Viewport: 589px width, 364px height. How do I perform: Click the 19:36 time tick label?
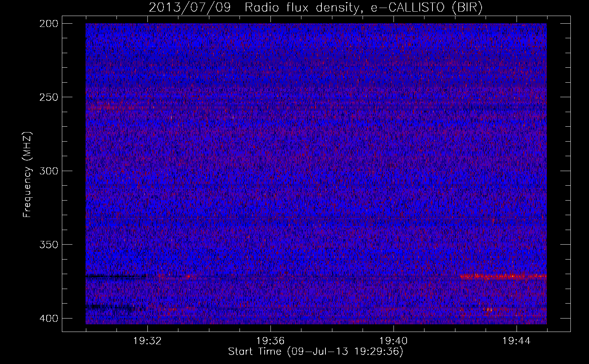click(270, 341)
